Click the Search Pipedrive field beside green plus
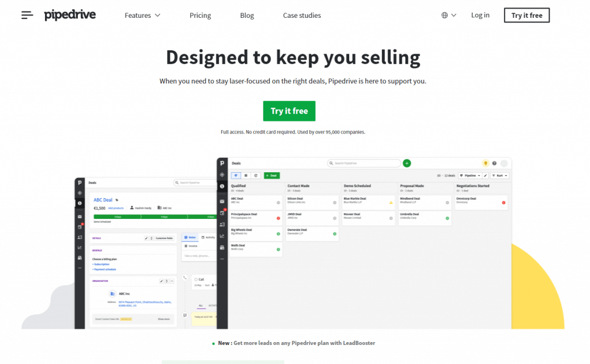The height and width of the screenshot is (364, 590). tap(364, 164)
